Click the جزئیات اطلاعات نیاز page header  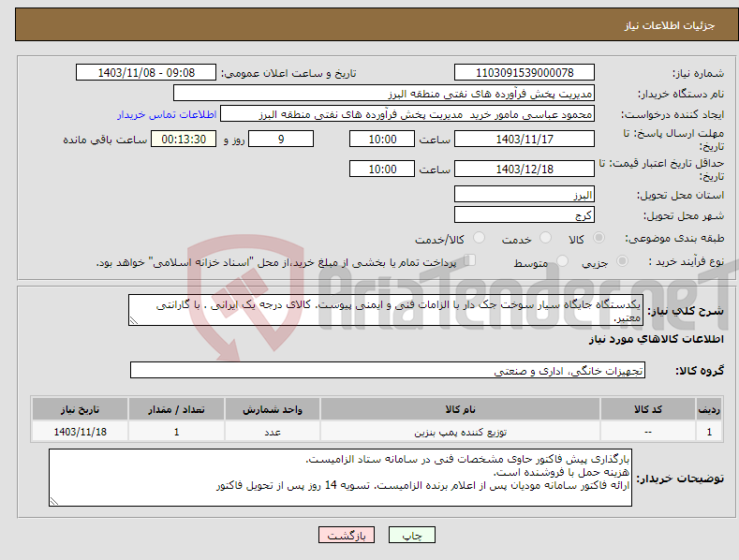pos(670,25)
